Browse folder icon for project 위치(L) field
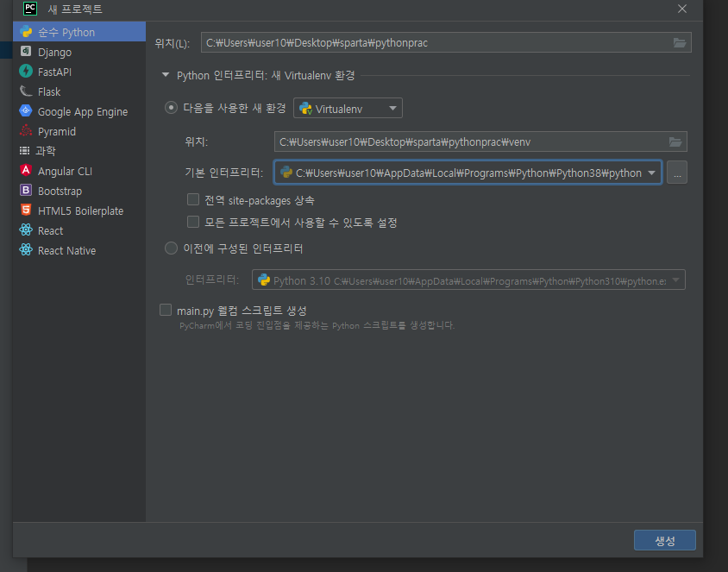Viewport: 728px width, 572px height. [x=680, y=43]
